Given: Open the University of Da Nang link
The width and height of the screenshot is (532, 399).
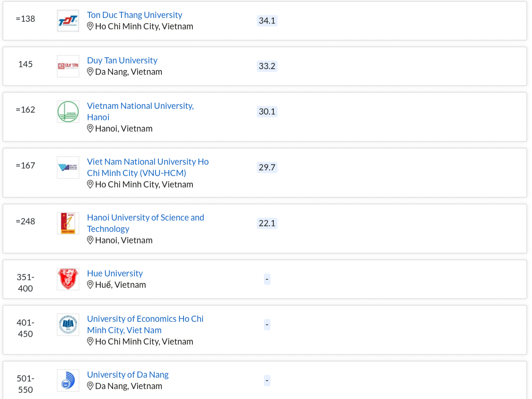Looking at the screenshot, I should coord(128,375).
